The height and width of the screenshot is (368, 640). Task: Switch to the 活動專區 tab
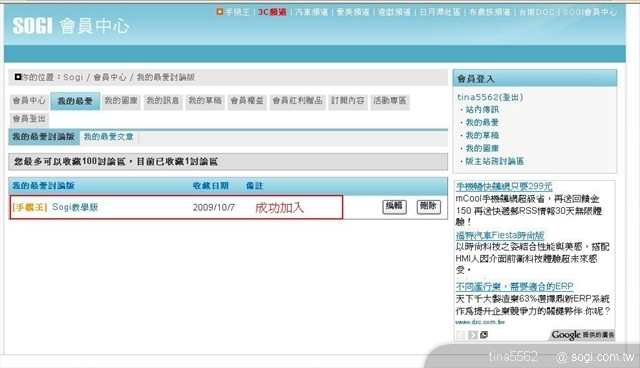(390, 101)
